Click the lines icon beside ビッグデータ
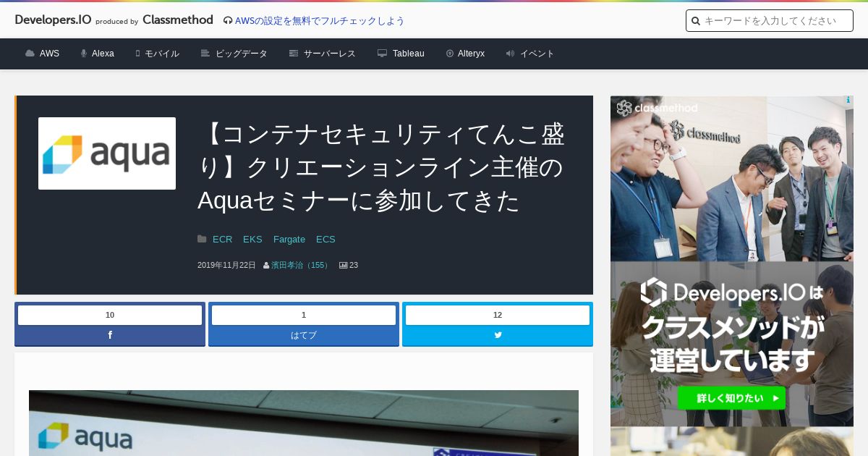Screen dimensions: 868x456 click(205, 54)
